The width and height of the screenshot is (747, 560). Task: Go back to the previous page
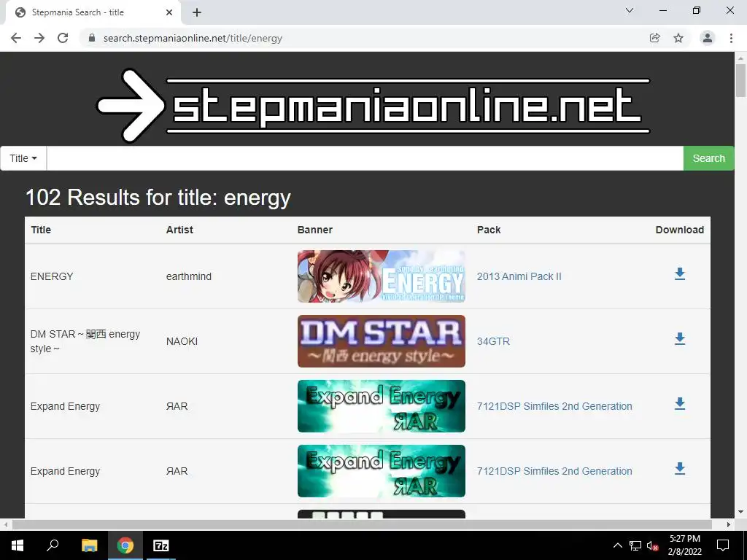[16, 38]
